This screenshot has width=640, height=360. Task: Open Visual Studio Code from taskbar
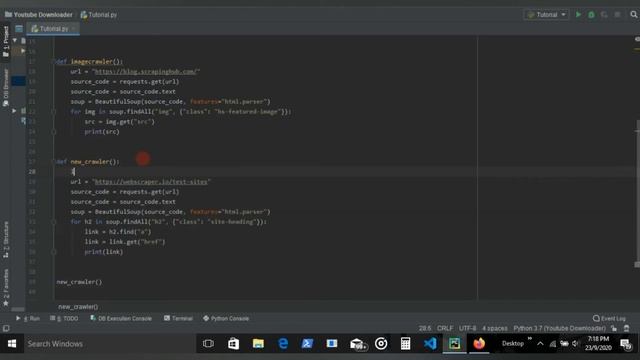point(430,344)
